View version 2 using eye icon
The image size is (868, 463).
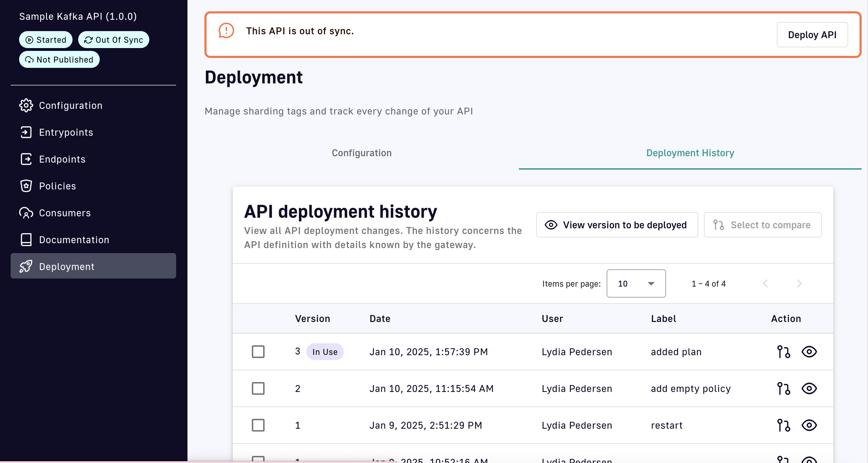[809, 388]
